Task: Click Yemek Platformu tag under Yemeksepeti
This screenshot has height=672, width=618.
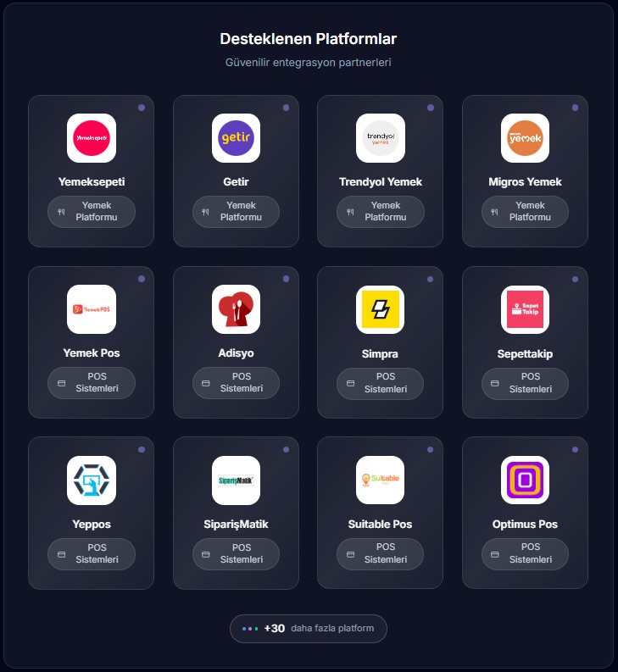Action: 92,212
